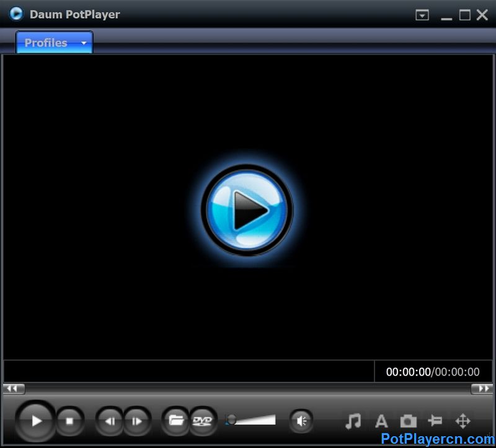Click the PotPlayer logo in title bar
The height and width of the screenshot is (448, 496).
point(16,14)
